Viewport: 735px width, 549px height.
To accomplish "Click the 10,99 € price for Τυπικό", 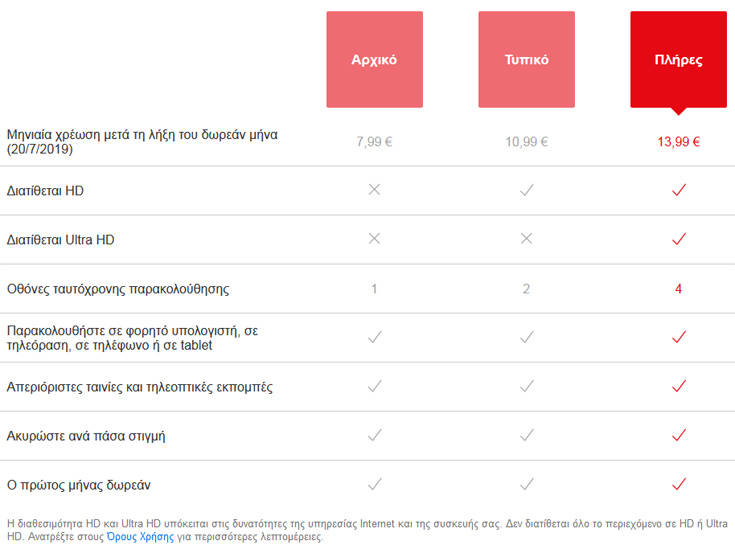I will tap(526, 142).
